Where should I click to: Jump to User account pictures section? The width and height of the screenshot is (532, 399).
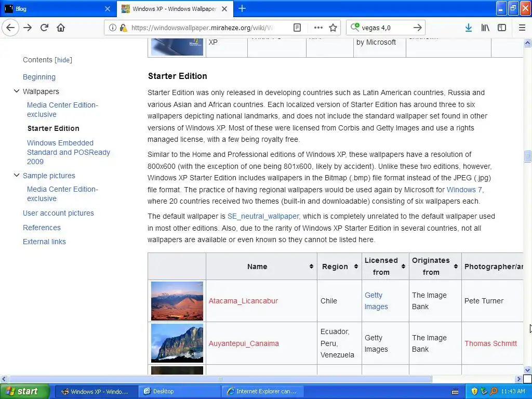coord(58,213)
